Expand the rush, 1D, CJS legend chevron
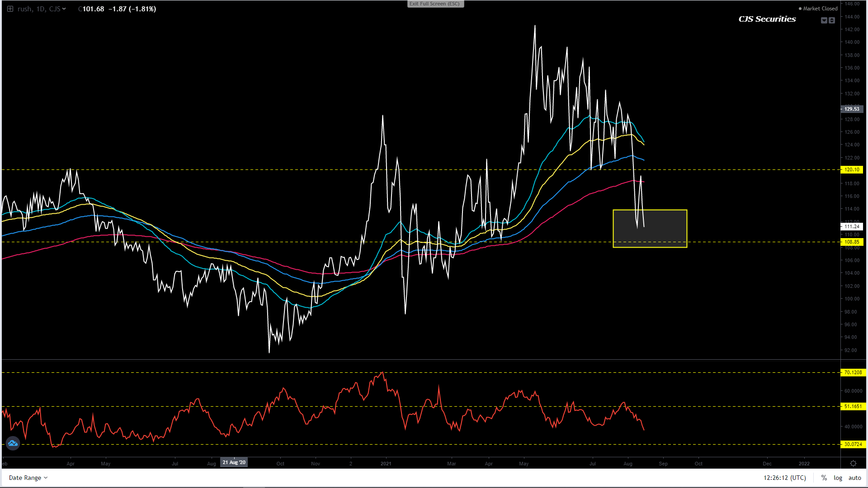Image resolution: width=868 pixels, height=488 pixels. click(64, 9)
